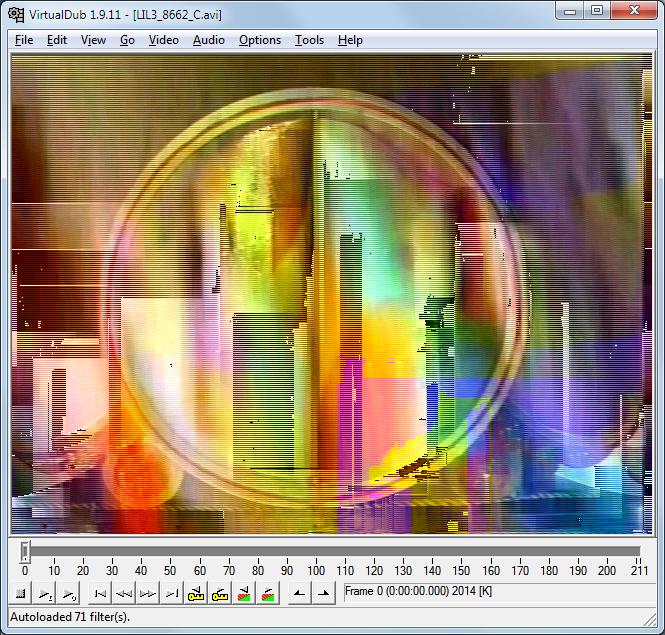Open the Edit menu
This screenshot has height=635, width=665.
point(57,40)
